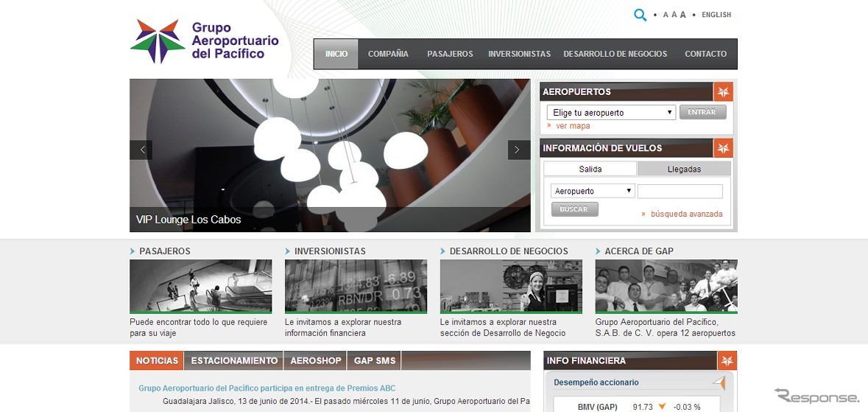The image size is (868, 412).
Task: Open the Acerca de GAP section heading
Action: tap(639, 251)
